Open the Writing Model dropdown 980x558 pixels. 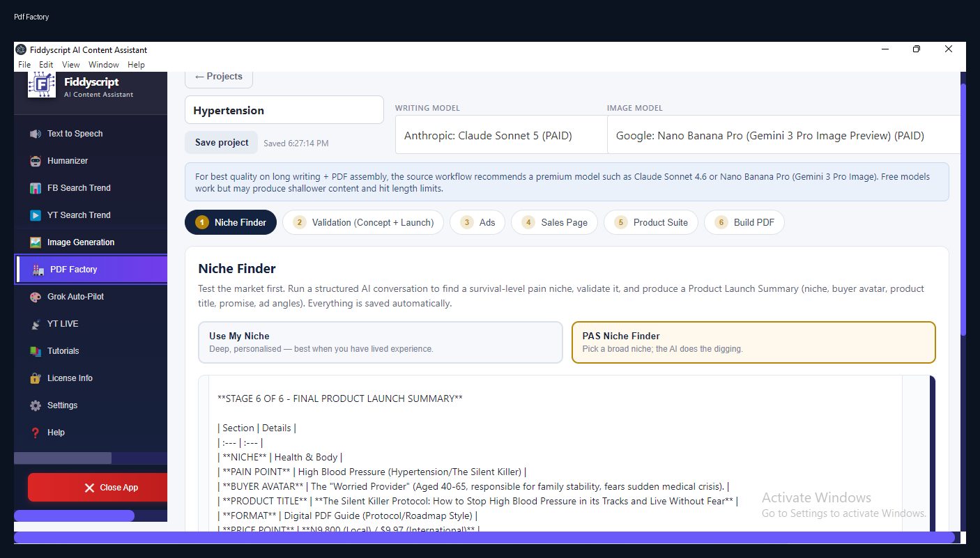point(501,136)
